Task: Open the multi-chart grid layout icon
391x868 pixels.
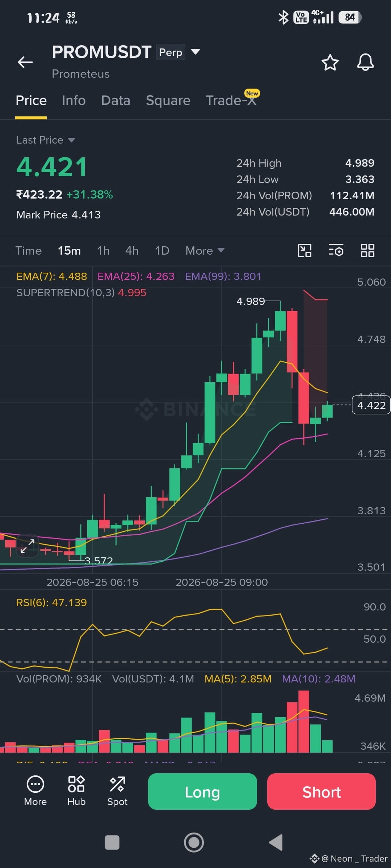Action: pyautogui.click(x=367, y=250)
